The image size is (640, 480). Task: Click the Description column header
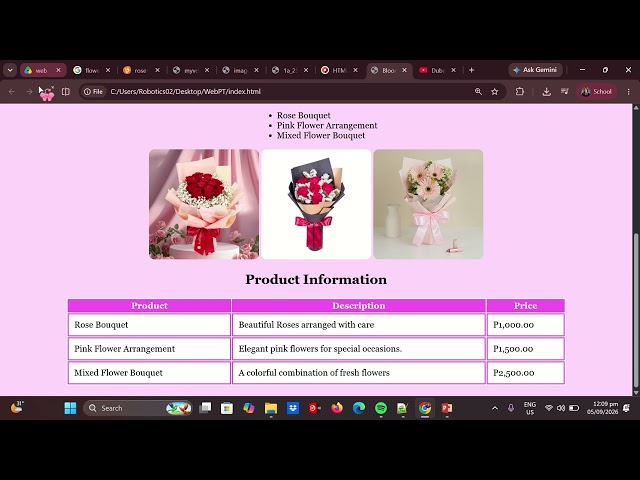(358, 305)
